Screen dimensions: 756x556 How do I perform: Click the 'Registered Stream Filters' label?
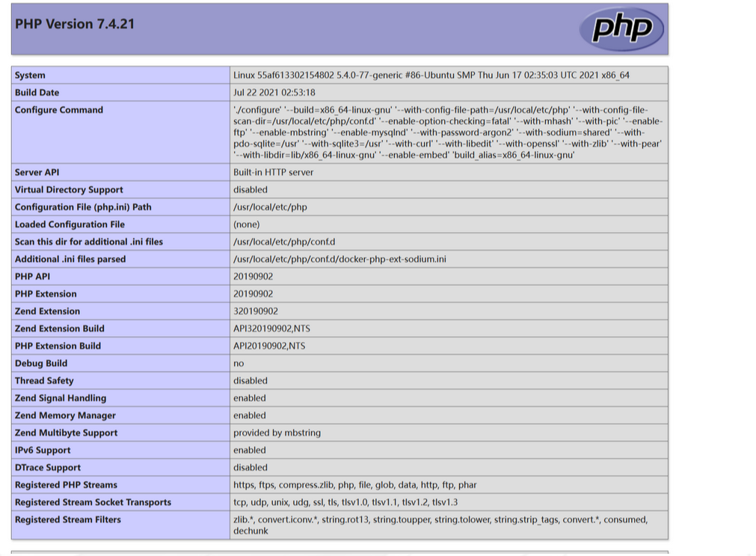pyautogui.click(x=67, y=520)
